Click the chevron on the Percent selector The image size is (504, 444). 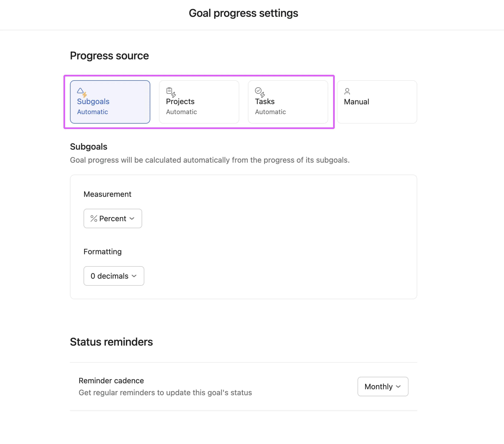[132, 218]
